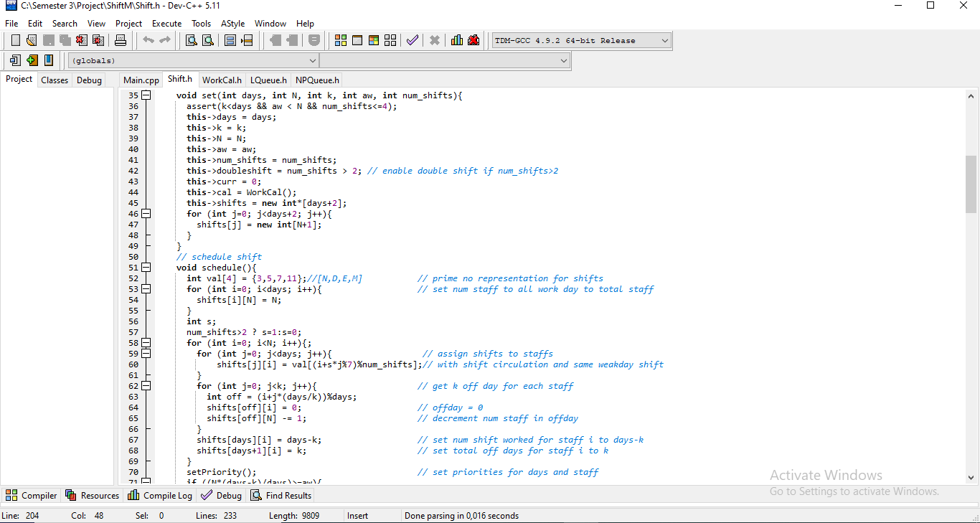Collapse the fold at line 62

tap(146, 386)
